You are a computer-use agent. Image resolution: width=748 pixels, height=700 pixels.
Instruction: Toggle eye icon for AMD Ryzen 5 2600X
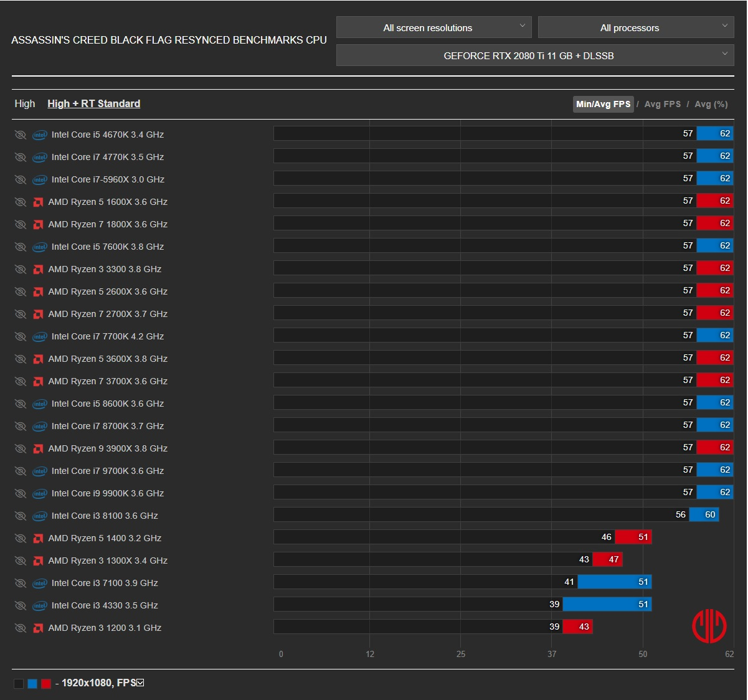point(20,292)
